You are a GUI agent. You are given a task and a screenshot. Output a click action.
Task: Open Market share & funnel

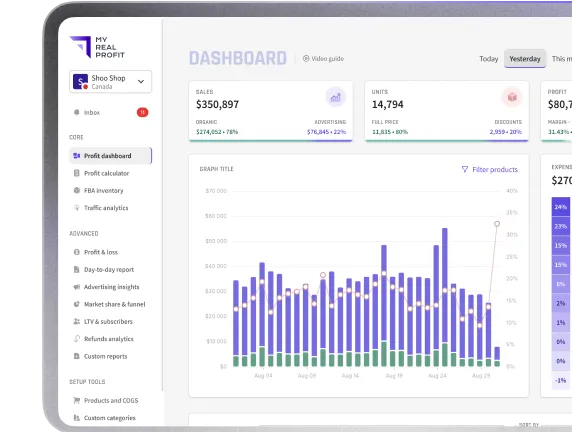click(115, 304)
